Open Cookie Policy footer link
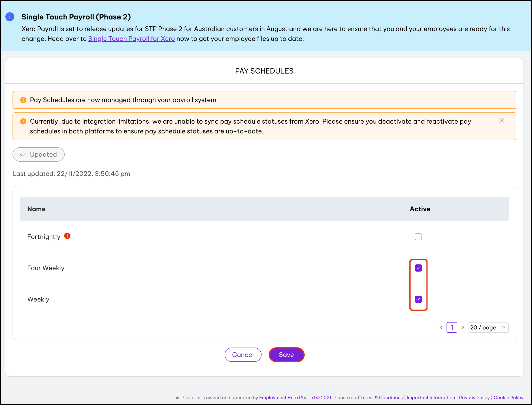This screenshot has height=405, width=532. 508,398
